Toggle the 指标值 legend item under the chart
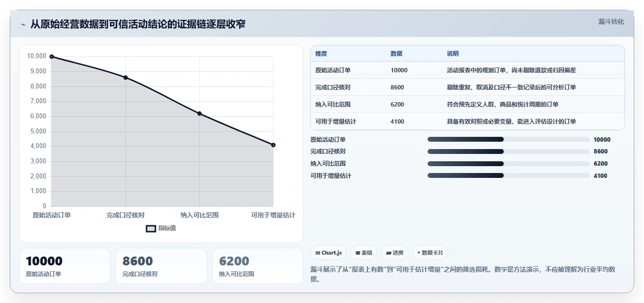644x303 pixels. pos(161,228)
